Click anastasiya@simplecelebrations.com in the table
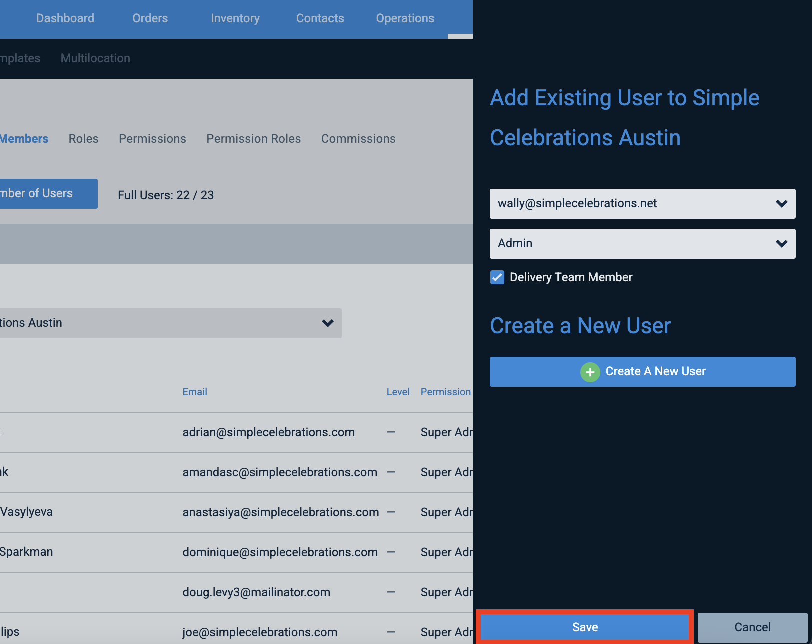812x644 pixels. click(281, 512)
